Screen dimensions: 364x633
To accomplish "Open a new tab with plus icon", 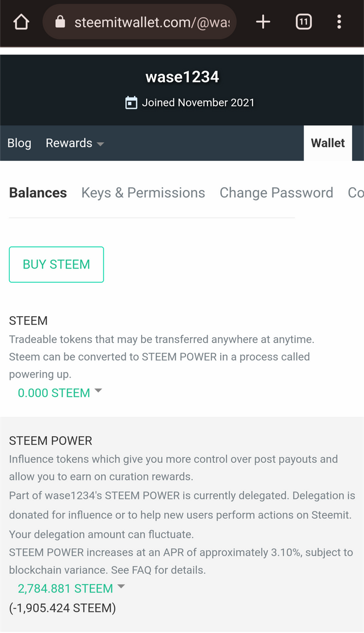I will pyautogui.click(x=263, y=22).
